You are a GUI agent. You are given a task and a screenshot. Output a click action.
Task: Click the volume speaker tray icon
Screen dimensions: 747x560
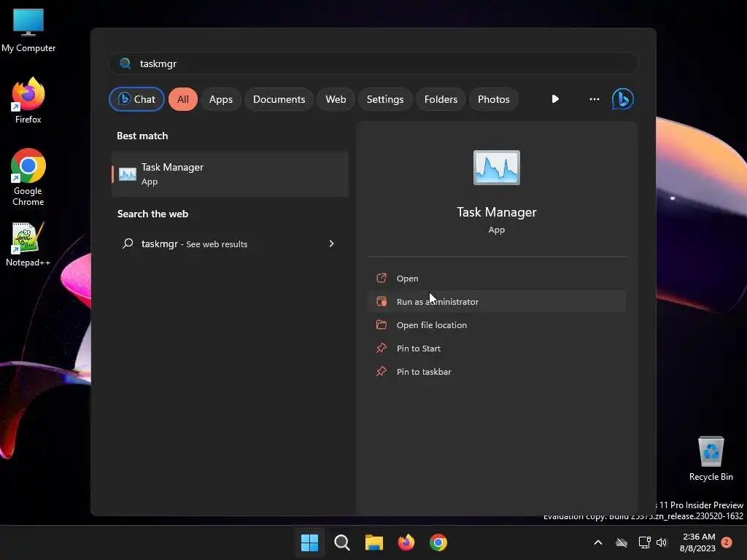[662, 542]
